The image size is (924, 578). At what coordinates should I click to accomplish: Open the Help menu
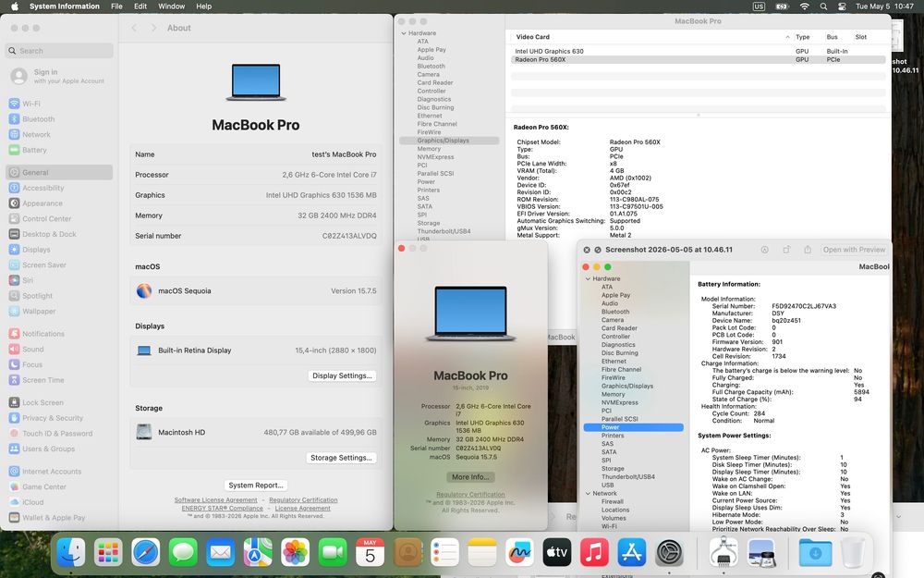point(204,6)
